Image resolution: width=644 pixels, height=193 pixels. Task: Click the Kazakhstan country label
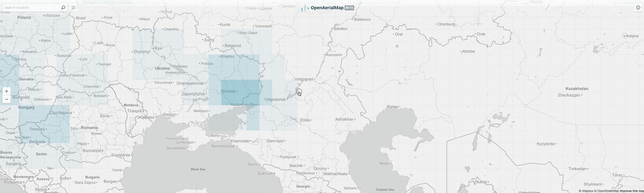[577, 89]
